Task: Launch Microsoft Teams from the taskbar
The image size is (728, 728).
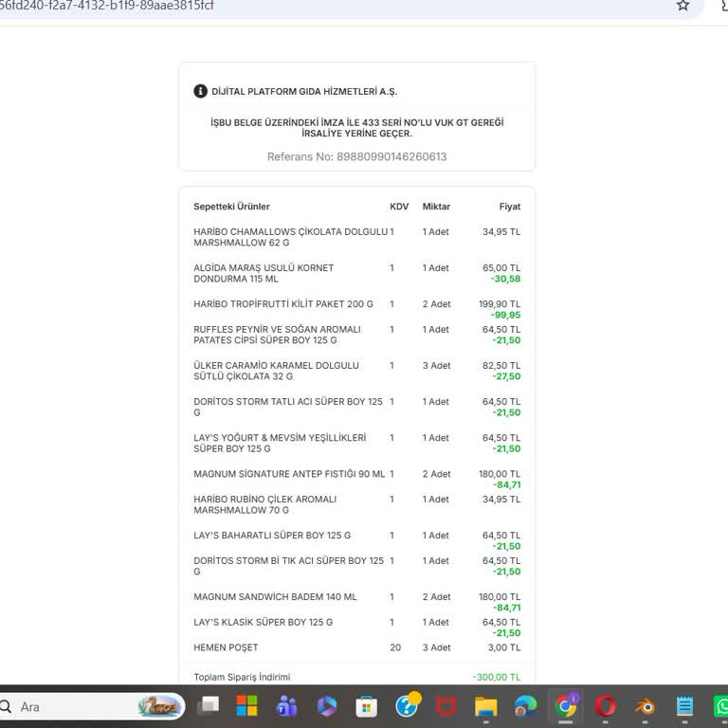Action: pos(286,706)
